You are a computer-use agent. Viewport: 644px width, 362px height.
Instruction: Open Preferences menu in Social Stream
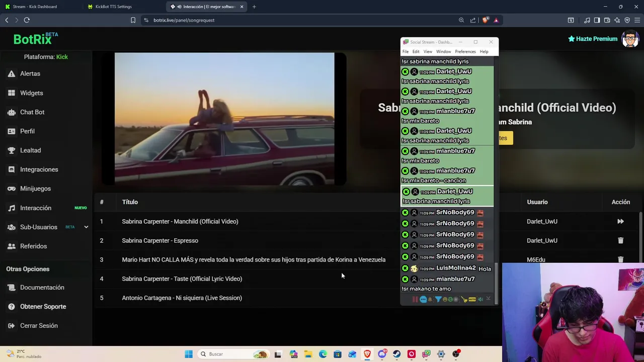tap(465, 51)
